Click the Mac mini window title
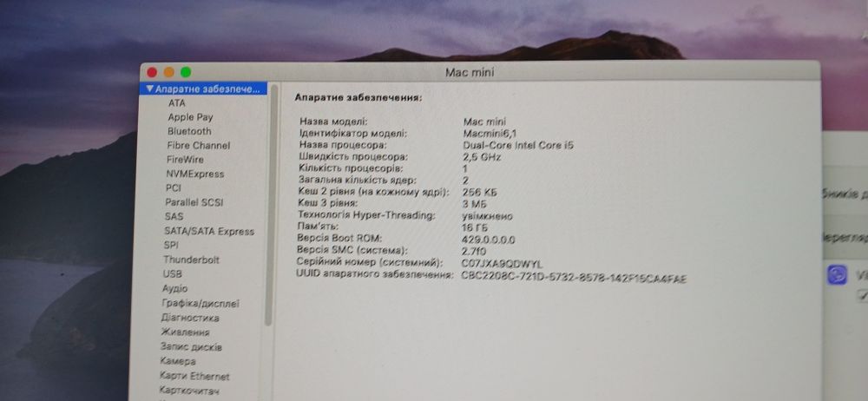The height and width of the screenshot is (401, 868). 470,73
